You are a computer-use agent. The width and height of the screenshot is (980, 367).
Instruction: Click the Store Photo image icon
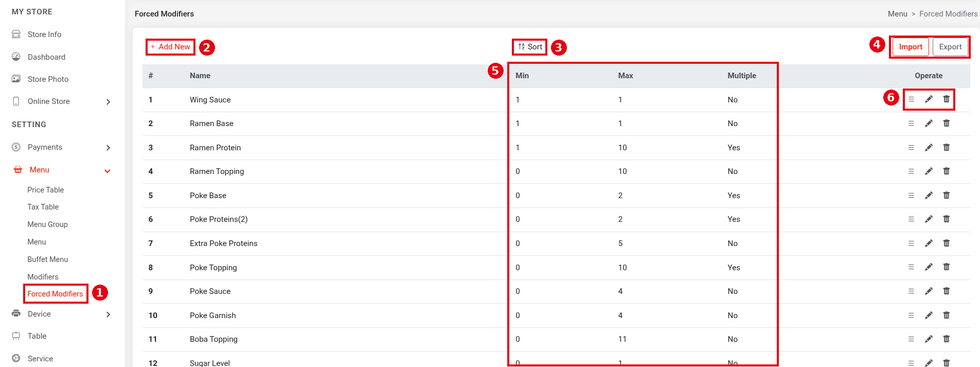16,79
